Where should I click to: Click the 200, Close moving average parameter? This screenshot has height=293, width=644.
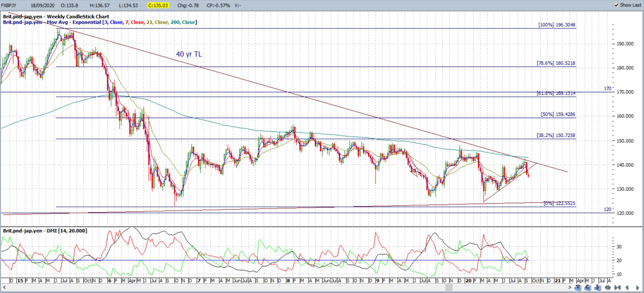(183, 22)
